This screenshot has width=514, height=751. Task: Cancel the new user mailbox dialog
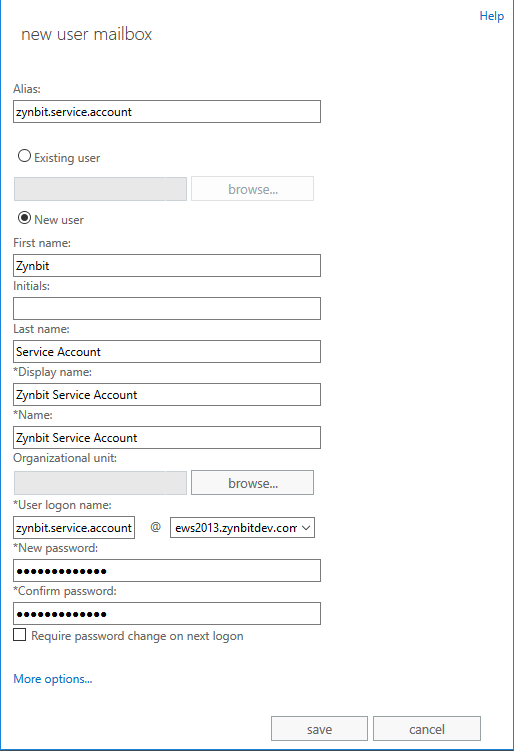[x=427, y=729]
